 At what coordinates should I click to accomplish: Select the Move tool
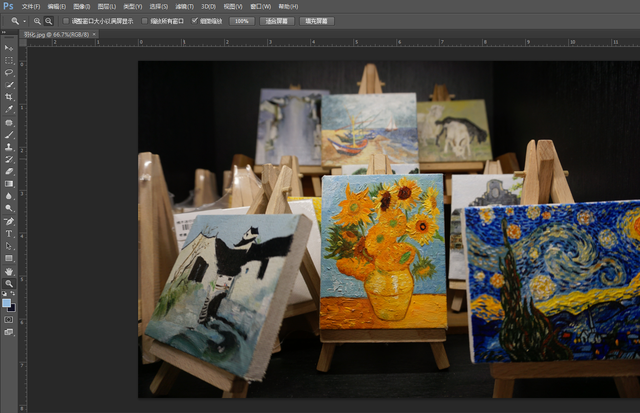point(9,48)
